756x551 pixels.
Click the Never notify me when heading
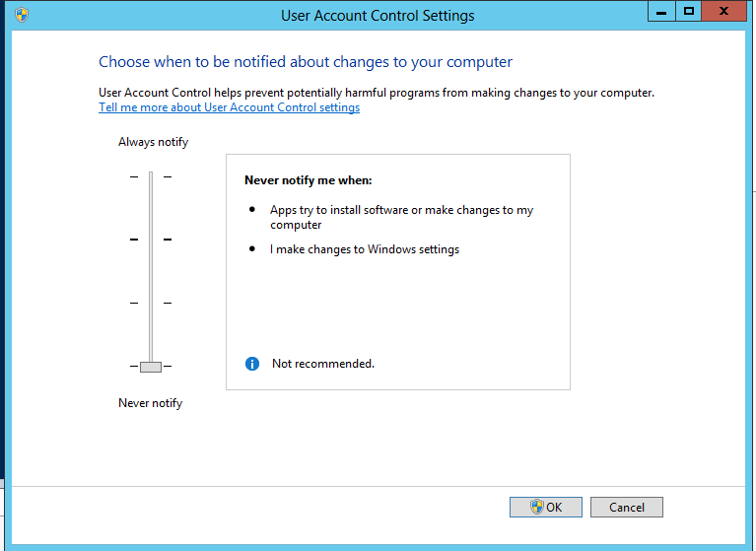point(309,180)
